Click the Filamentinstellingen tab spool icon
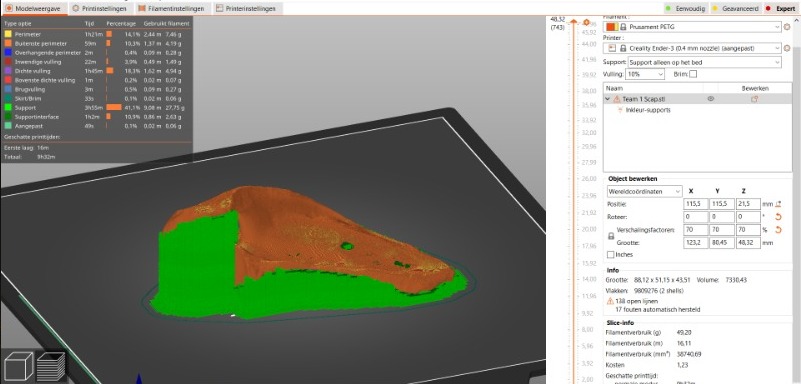Screen dimensions: 801x384 click(142, 9)
